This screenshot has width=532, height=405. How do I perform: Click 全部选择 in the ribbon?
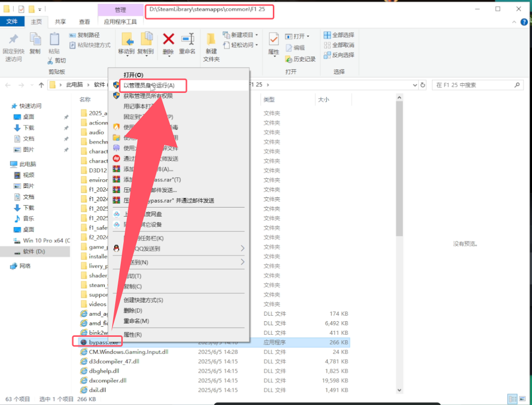[x=338, y=35]
